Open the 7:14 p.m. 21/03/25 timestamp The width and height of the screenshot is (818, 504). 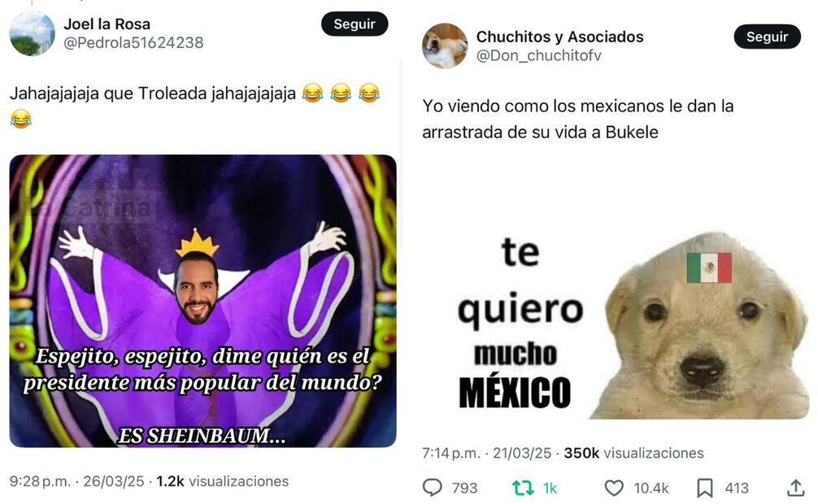(x=487, y=453)
